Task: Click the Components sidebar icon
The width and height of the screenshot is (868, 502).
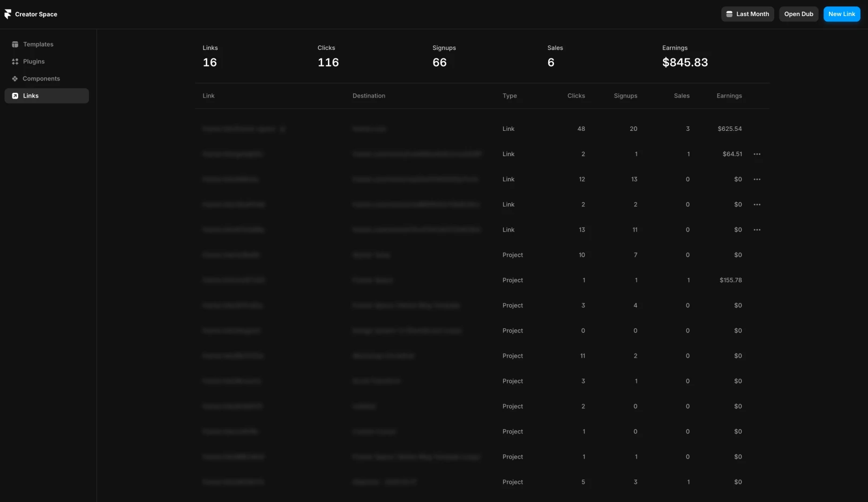Action: (15, 79)
